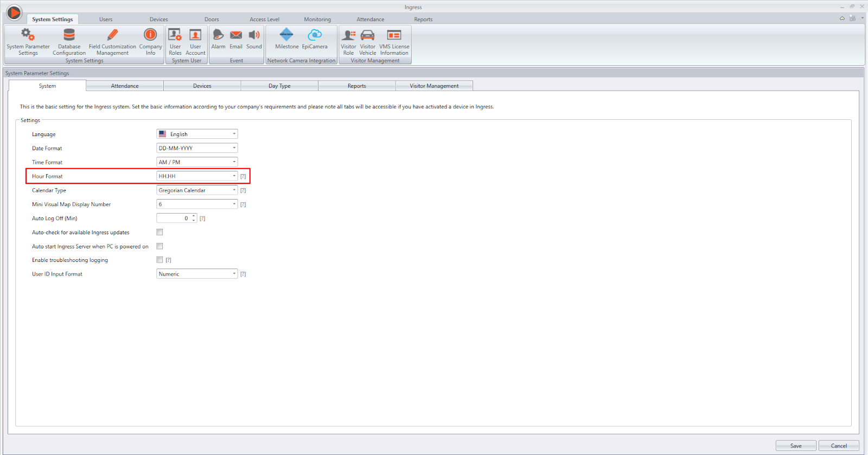Open Sound event settings
The image size is (868, 455).
(x=254, y=39)
